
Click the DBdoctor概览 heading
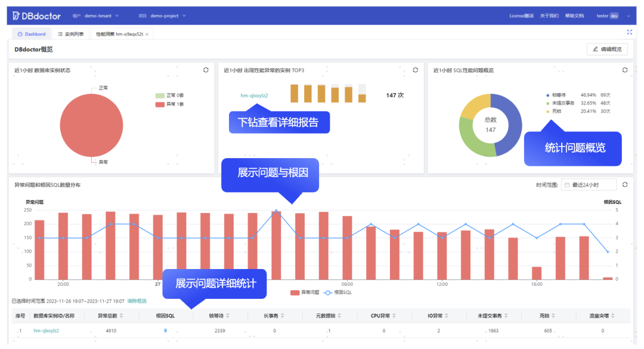[33, 50]
